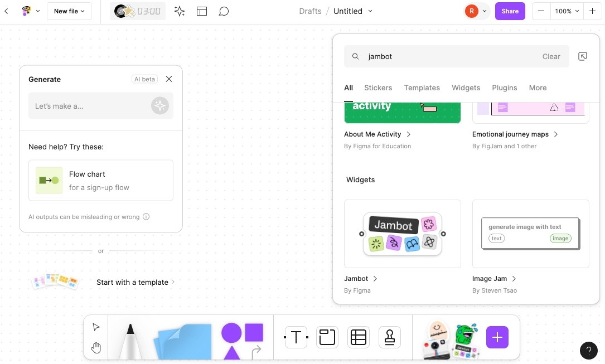This screenshot has height=364, width=605.
Task: Click the Image Jam widget thumbnail
Action: (x=530, y=234)
